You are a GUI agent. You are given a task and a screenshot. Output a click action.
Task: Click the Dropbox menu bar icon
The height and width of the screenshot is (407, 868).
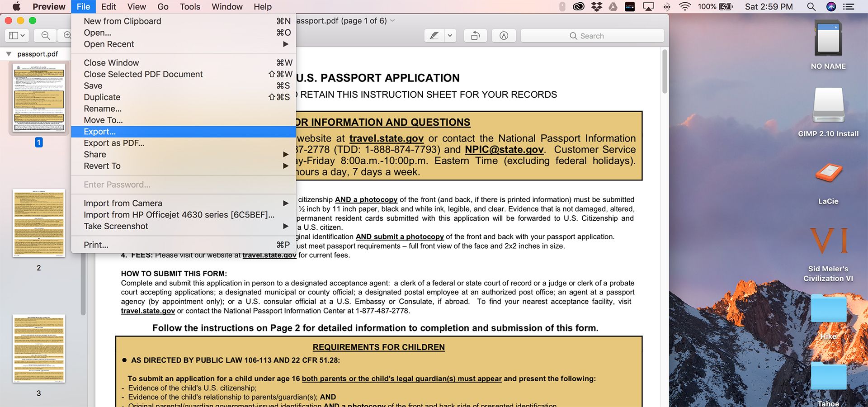pyautogui.click(x=597, y=6)
